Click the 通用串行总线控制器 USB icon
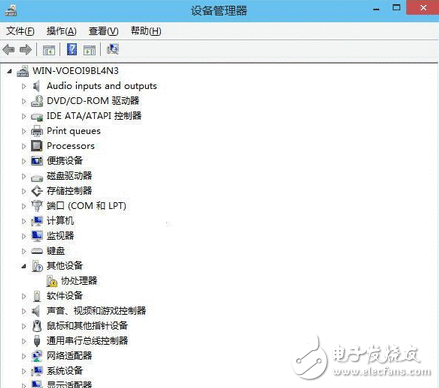 [37, 341]
